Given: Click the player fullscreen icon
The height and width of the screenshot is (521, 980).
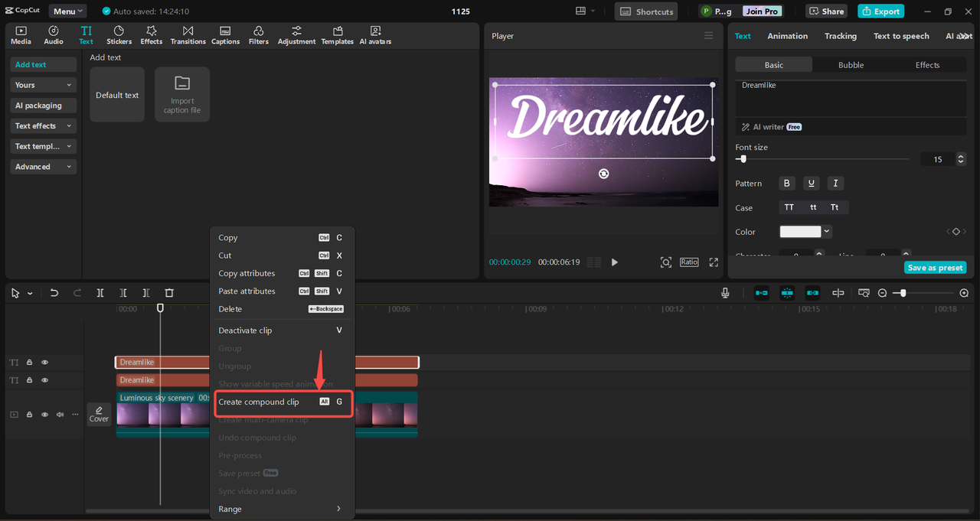Looking at the screenshot, I should coord(714,262).
